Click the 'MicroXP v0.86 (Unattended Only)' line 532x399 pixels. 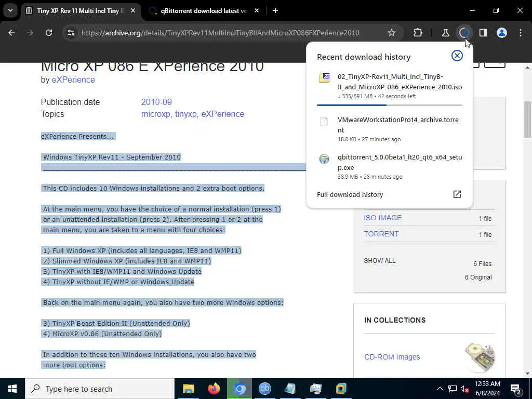coord(102,334)
